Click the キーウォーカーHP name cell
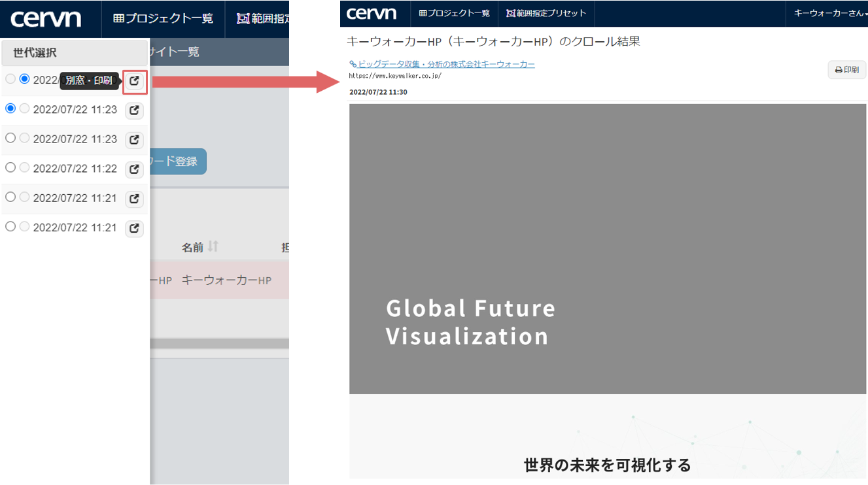 point(226,280)
